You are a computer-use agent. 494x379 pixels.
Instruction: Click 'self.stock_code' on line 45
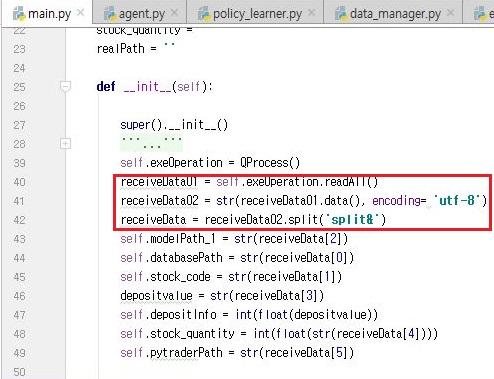tap(165, 277)
